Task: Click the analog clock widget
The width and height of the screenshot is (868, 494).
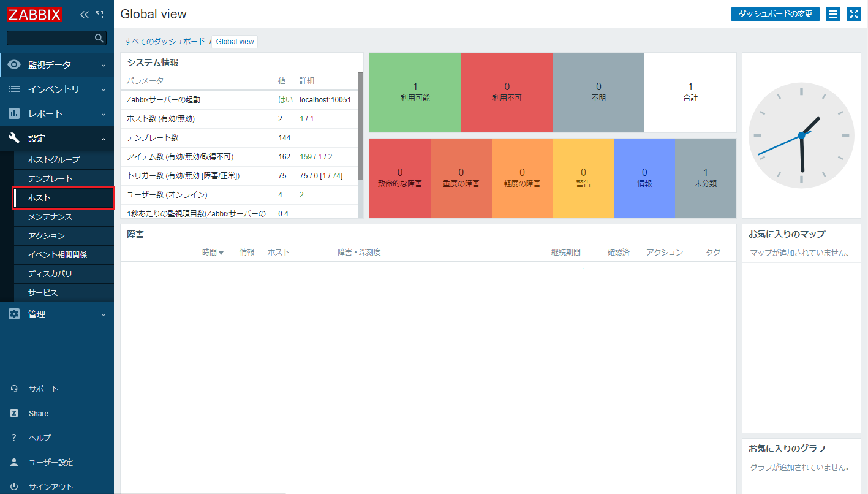Action: 801,135
